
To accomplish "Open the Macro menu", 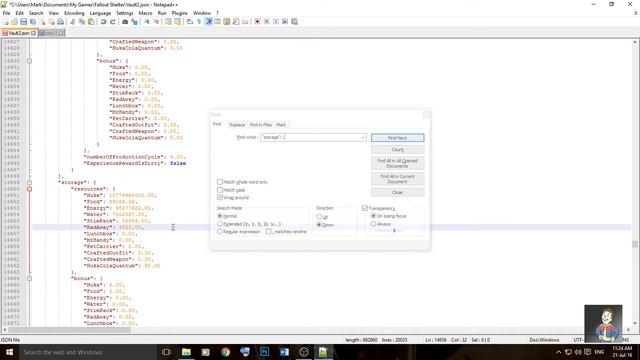I will (145, 13).
